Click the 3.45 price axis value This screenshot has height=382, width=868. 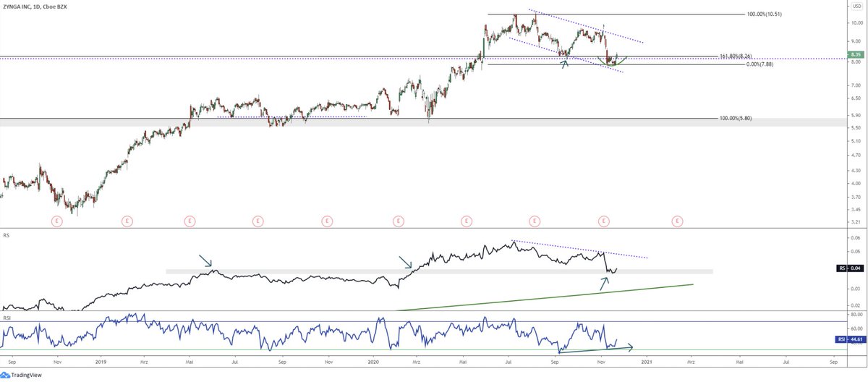857,210
